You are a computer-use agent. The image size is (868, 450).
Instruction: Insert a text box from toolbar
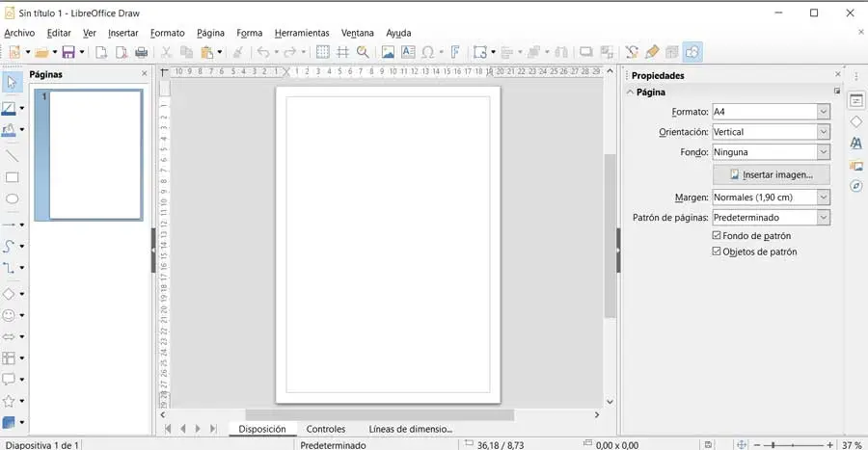click(x=408, y=52)
